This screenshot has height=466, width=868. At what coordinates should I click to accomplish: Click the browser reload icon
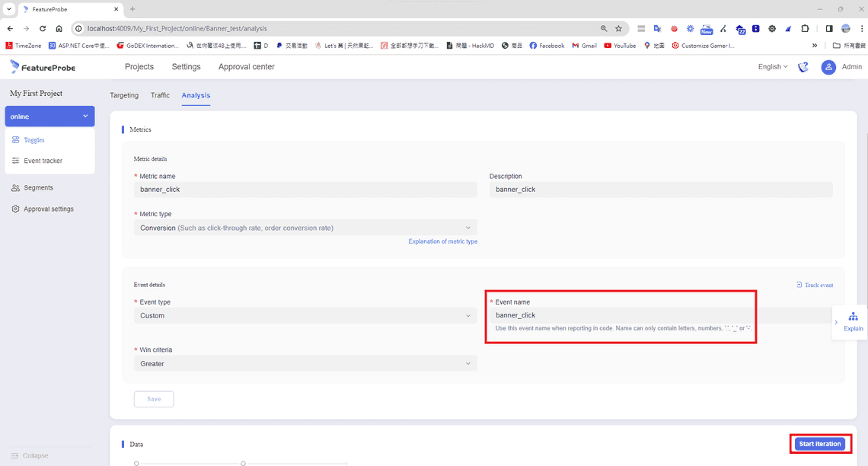43,28
